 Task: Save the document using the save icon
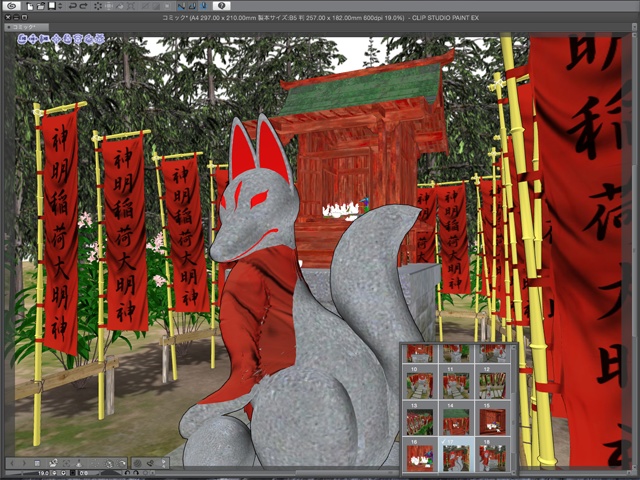pos(52,6)
